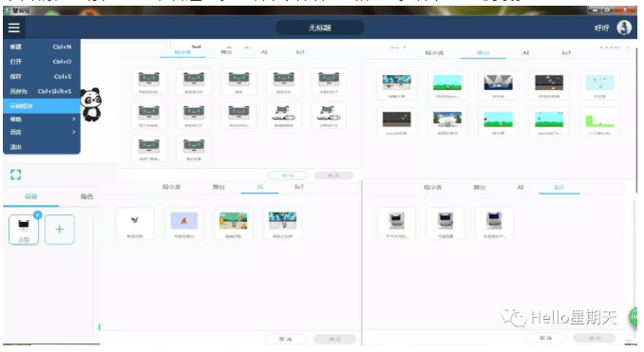Expand the 语言 submenu arrow
This screenshot has height=352, width=644.
(x=73, y=132)
